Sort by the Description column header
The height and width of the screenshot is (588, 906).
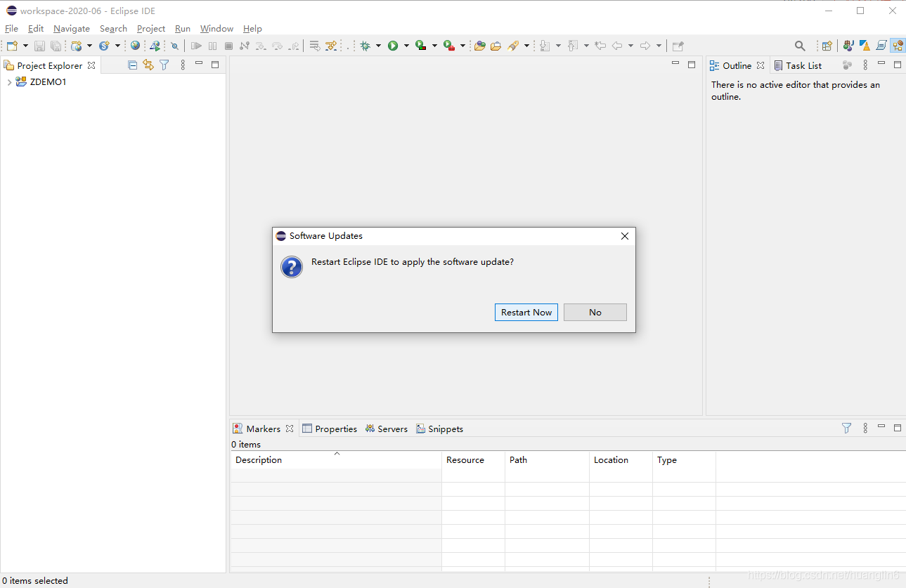point(336,459)
